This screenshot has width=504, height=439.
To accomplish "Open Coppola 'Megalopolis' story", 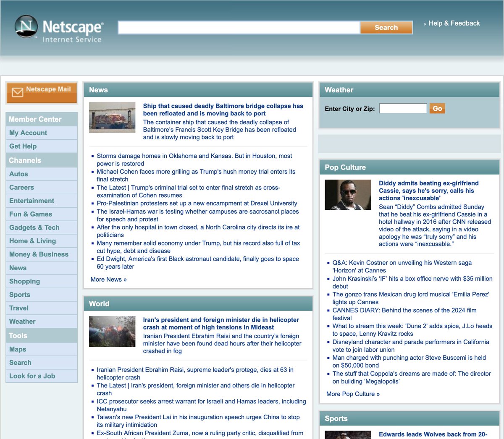I will (x=412, y=377).
